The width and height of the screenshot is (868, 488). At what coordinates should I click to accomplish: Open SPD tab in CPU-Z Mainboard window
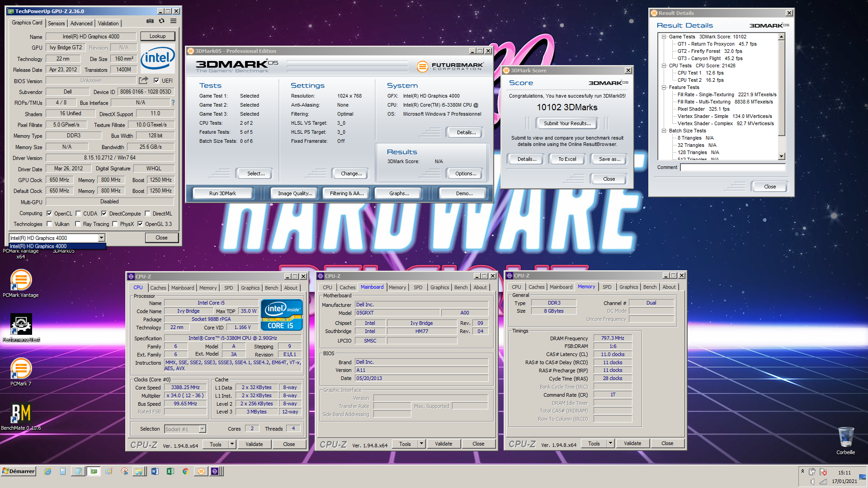tap(418, 287)
